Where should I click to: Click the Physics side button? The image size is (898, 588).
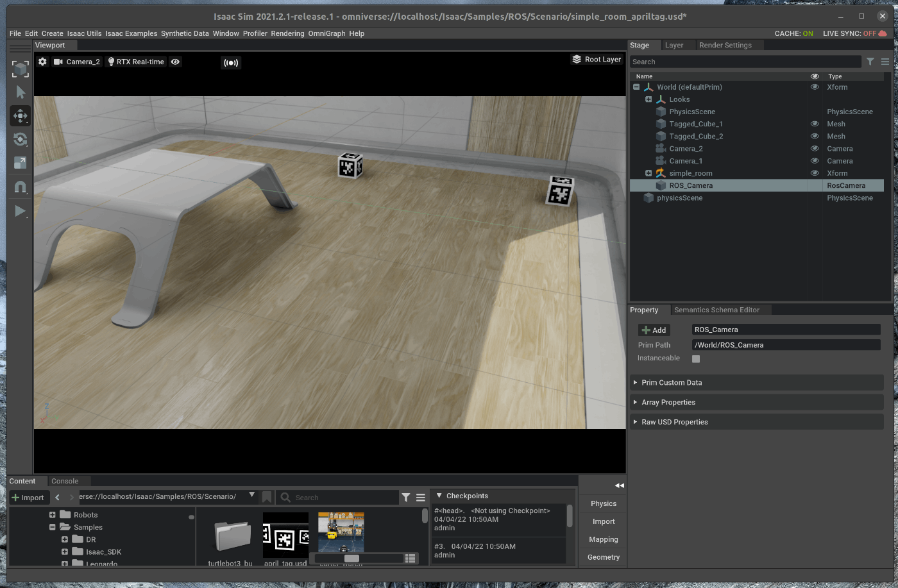604,503
